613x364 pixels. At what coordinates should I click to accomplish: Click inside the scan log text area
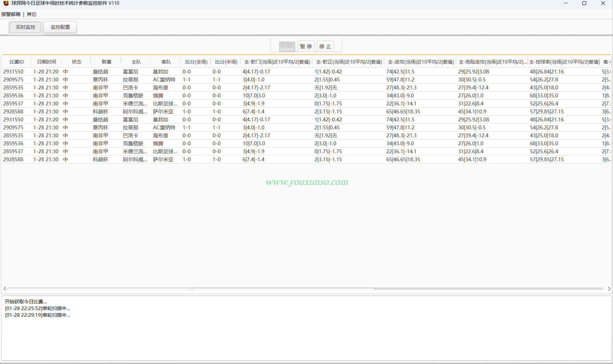[x=306, y=328]
